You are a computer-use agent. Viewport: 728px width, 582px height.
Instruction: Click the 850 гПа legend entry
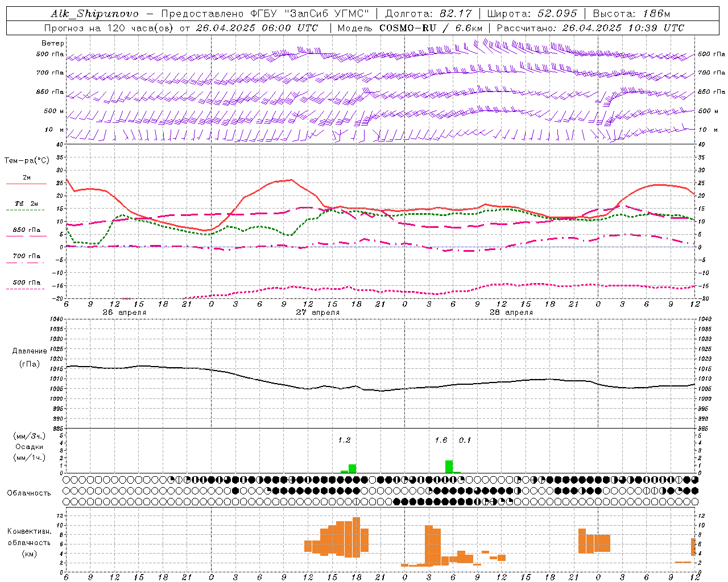(x=26, y=230)
